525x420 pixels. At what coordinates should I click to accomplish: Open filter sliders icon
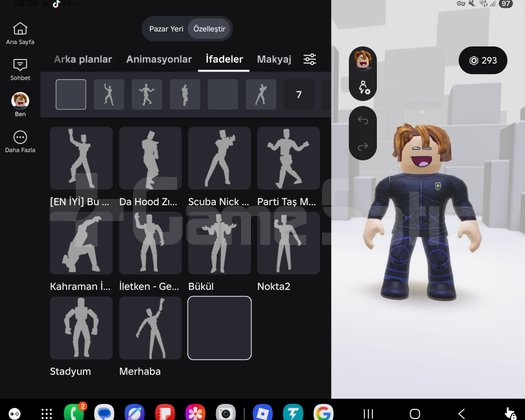(310, 59)
